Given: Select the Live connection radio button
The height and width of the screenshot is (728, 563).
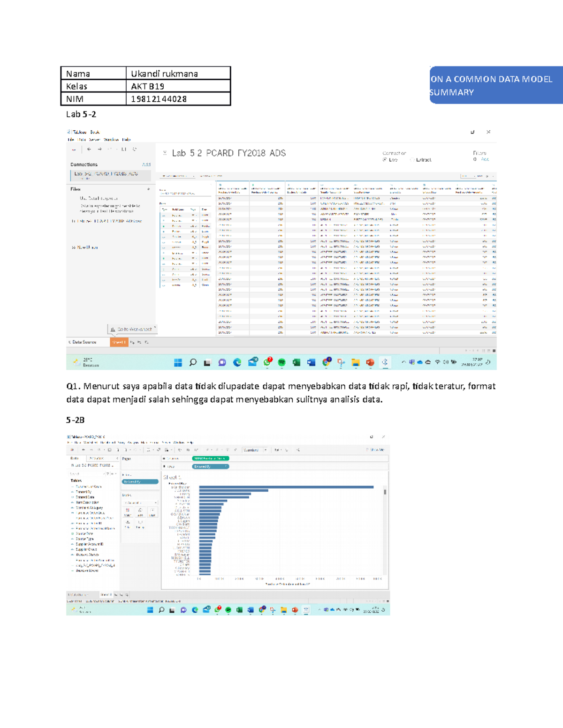Looking at the screenshot, I should click(x=384, y=159).
